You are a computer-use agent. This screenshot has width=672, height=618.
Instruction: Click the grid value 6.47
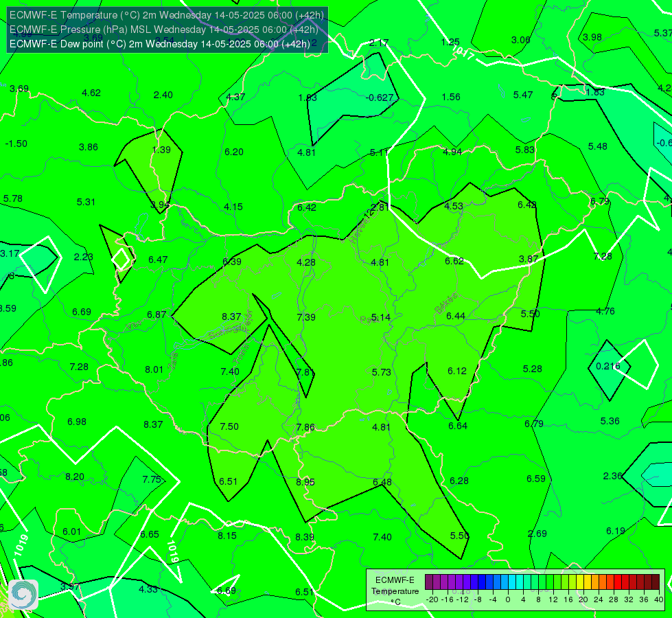158,260
